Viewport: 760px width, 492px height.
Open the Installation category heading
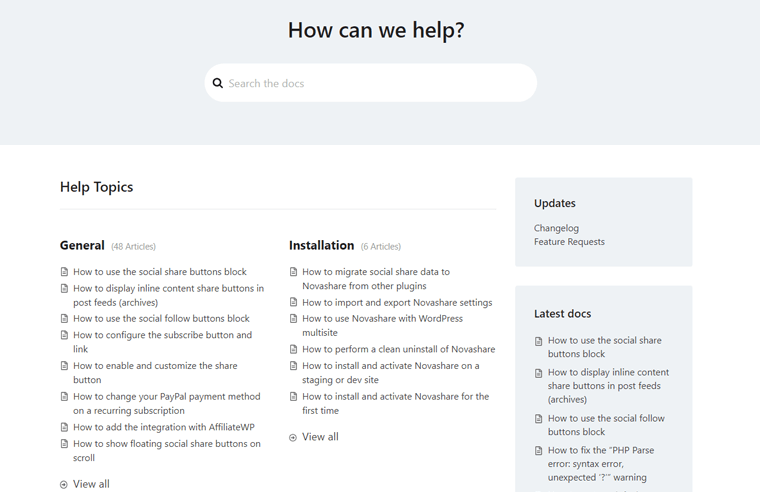coord(321,245)
